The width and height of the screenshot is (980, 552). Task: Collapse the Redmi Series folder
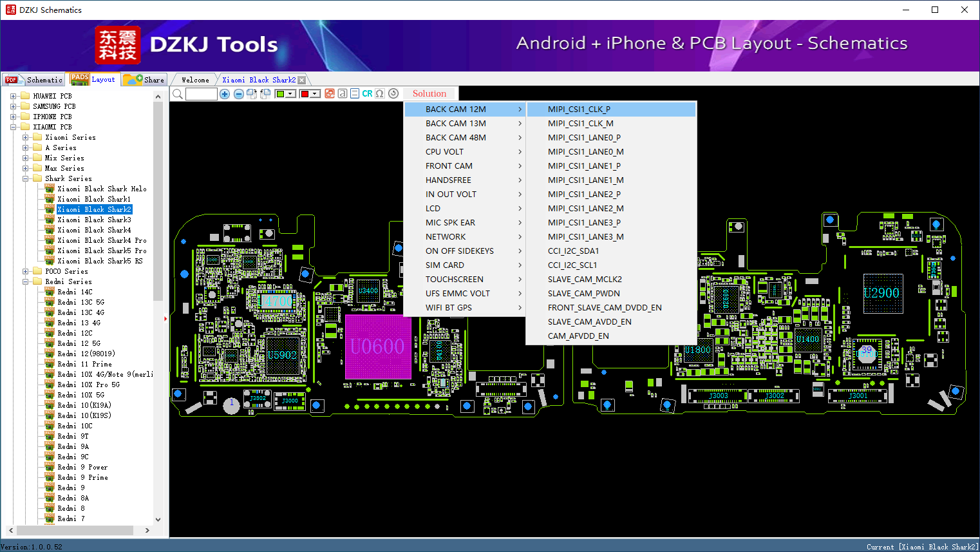[25, 281]
